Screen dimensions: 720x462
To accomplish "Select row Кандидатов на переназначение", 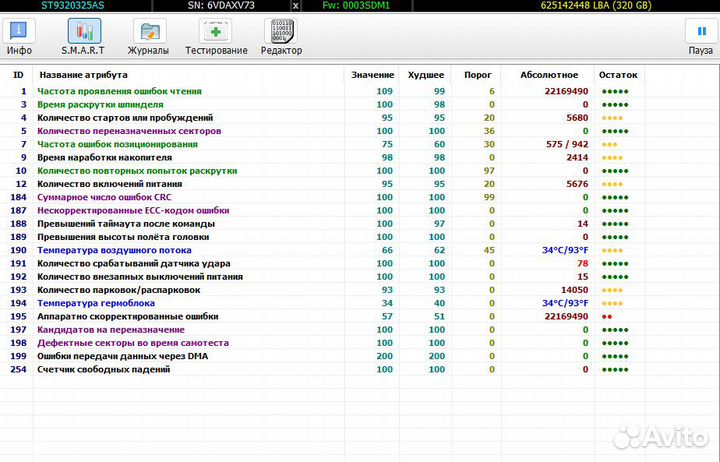I will click(321, 330).
